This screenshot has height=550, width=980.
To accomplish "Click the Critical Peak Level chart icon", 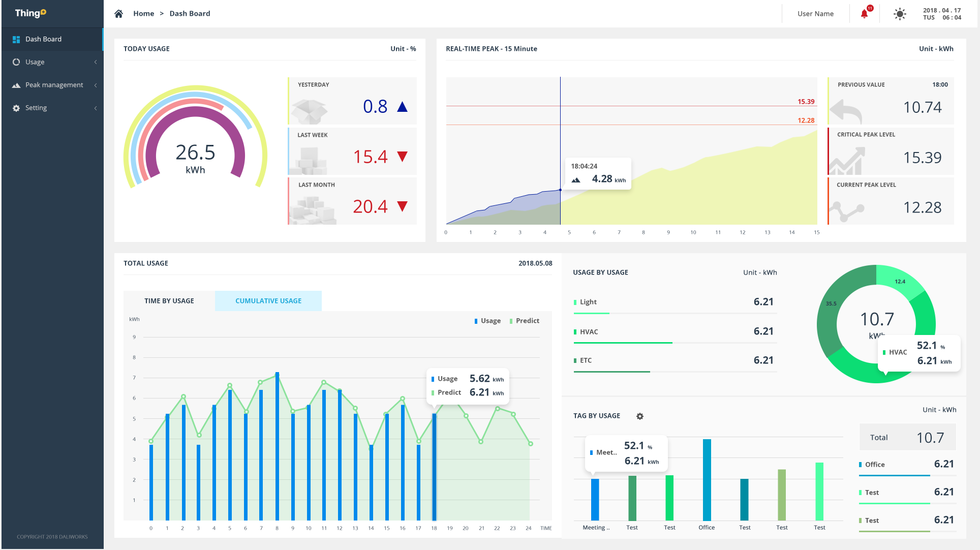I will coord(847,161).
